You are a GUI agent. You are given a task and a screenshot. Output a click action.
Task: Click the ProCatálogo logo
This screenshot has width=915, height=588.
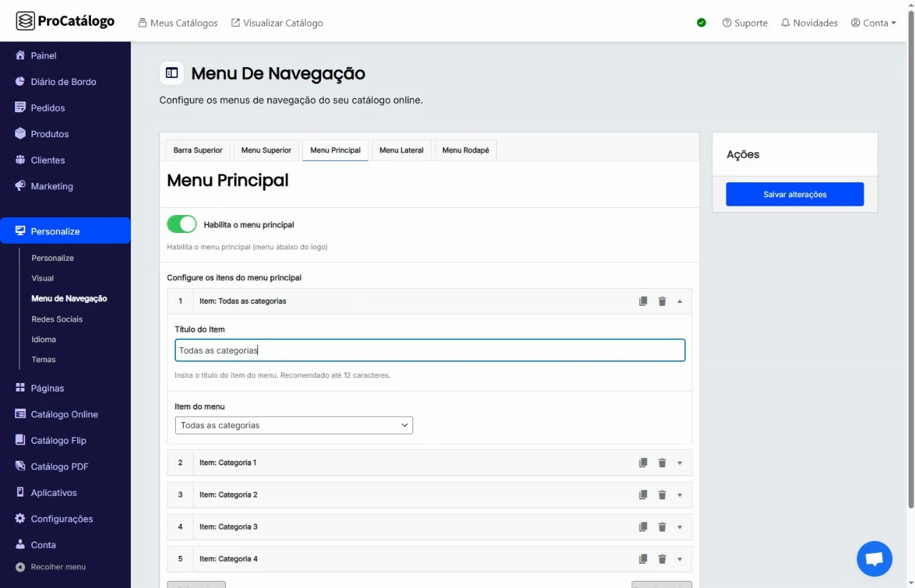tap(65, 21)
